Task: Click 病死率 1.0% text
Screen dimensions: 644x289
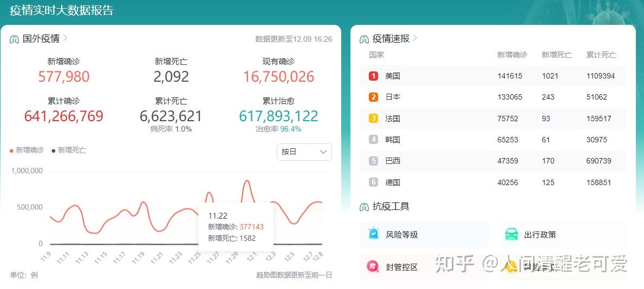Action: pos(171,129)
